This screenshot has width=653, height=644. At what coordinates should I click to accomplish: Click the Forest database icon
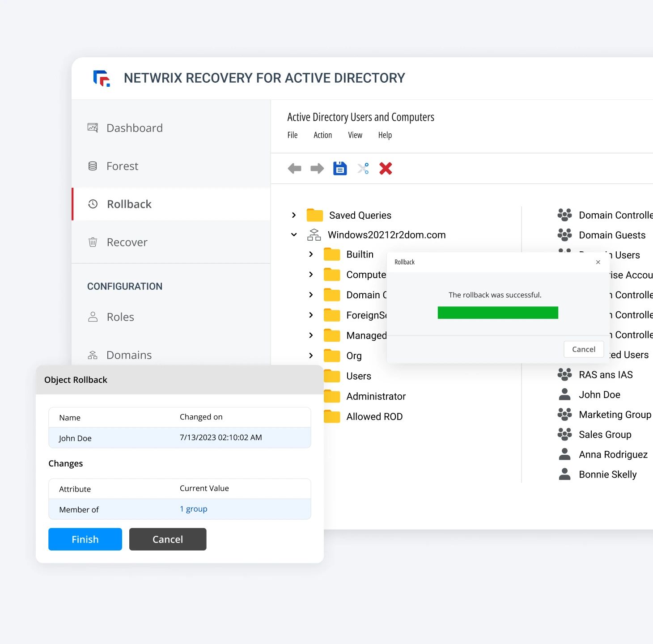click(93, 166)
